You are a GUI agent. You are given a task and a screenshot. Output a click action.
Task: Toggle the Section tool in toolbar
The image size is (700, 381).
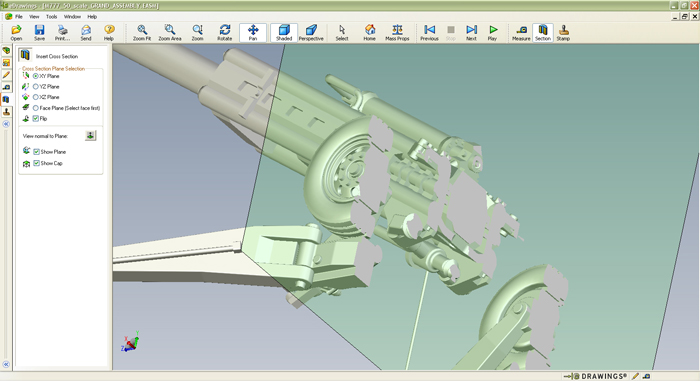(542, 33)
